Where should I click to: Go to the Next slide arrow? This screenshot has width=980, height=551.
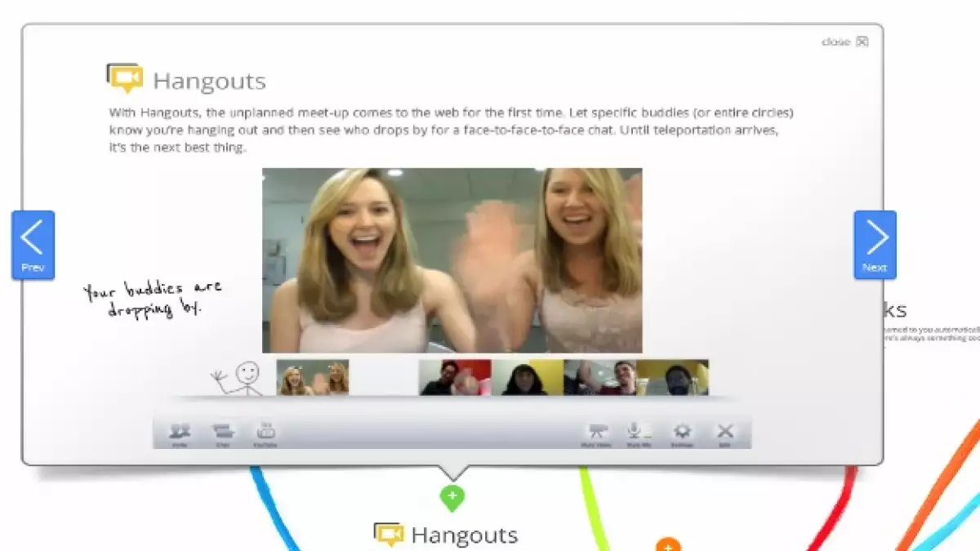click(x=875, y=244)
